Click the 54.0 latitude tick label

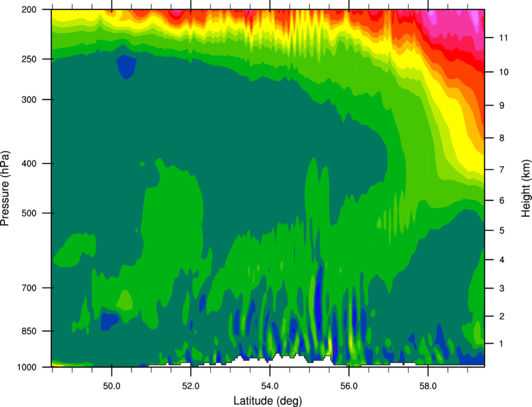[270, 386]
